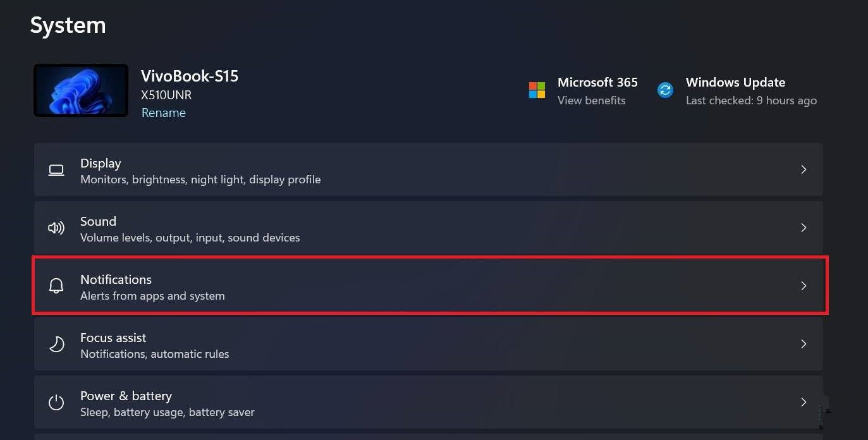Click the Windows Update last checked status
This screenshot has height=440, width=868.
pos(751,100)
